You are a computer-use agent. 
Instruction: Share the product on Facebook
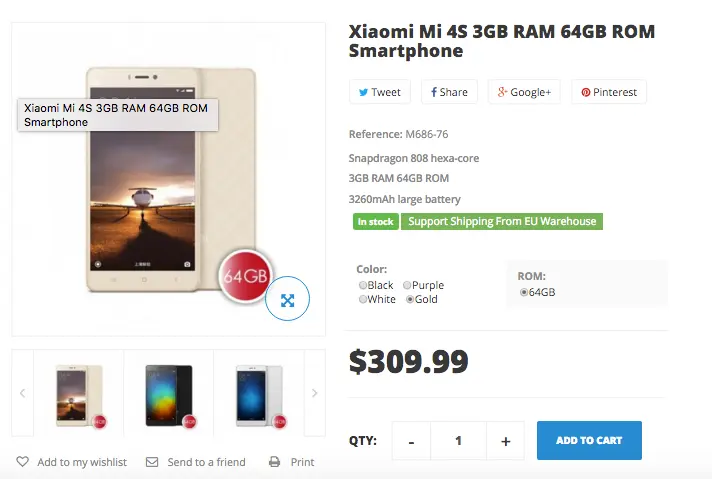click(449, 92)
